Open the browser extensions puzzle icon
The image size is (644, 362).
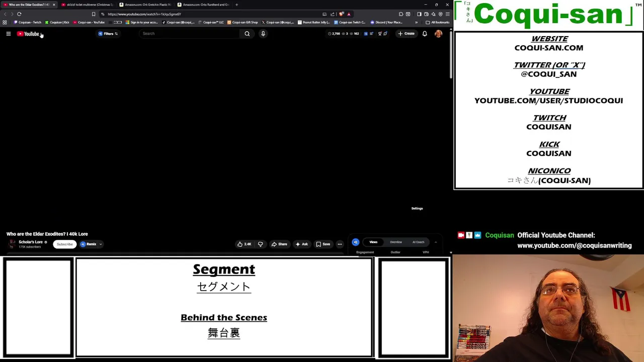401,14
